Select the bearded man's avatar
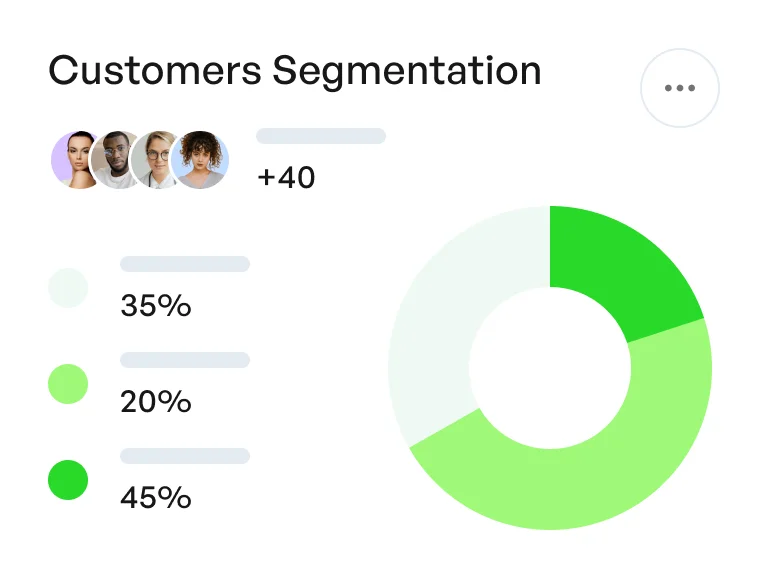 (x=114, y=160)
